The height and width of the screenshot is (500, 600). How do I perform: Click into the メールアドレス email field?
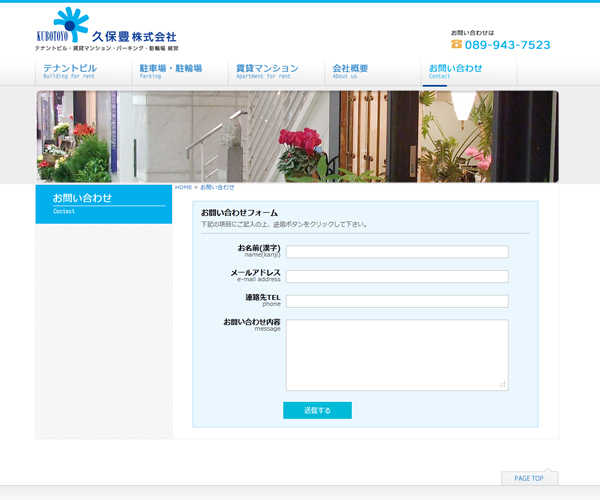pyautogui.click(x=397, y=277)
